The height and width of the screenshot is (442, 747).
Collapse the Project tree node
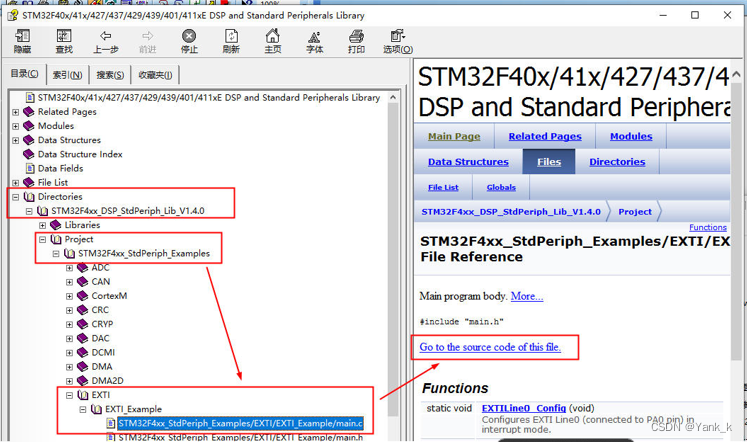[42, 240]
